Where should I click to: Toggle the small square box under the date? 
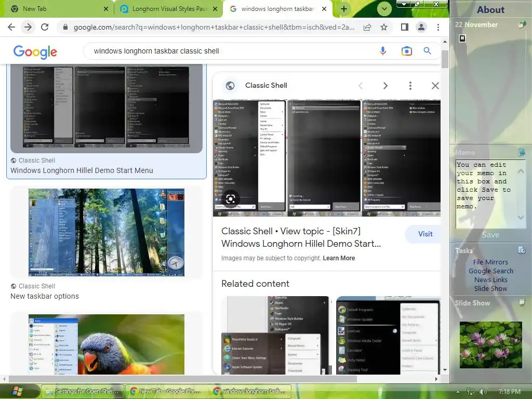462,38
